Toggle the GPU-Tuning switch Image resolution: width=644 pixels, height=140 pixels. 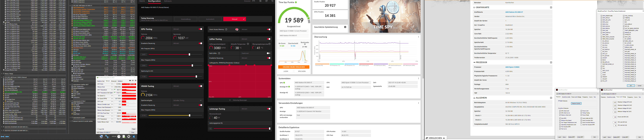(200, 29)
